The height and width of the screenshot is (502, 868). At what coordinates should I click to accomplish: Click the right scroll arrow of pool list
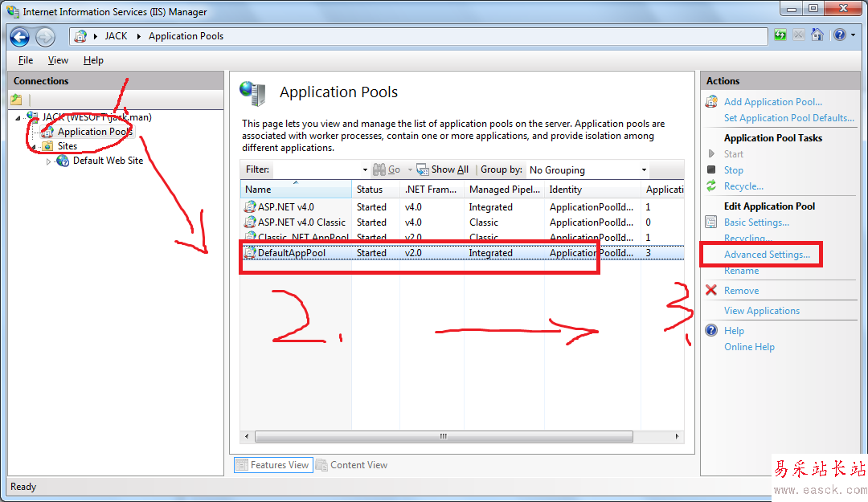tap(677, 436)
